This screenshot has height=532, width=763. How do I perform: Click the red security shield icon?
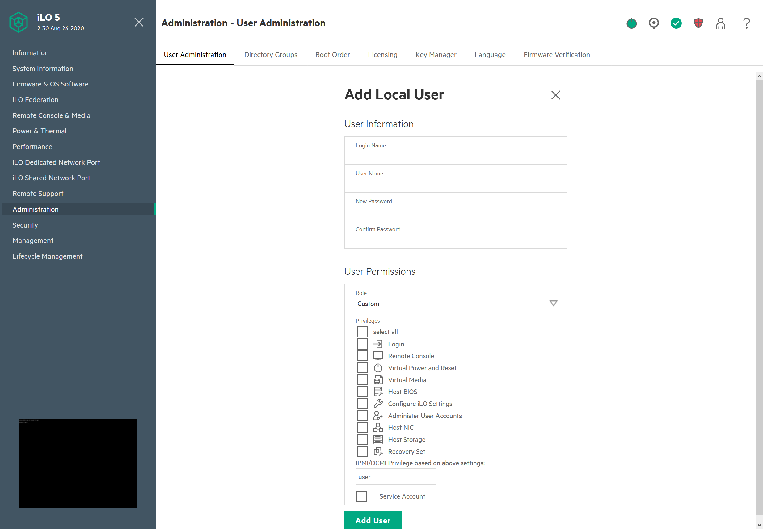pyautogui.click(x=698, y=23)
